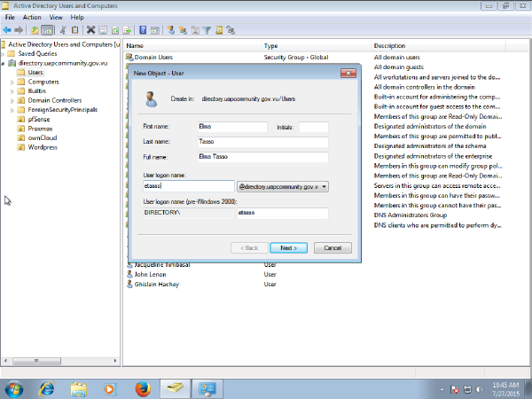The height and width of the screenshot is (399, 532).
Task: Click the Full name input field
Action: (263, 157)
